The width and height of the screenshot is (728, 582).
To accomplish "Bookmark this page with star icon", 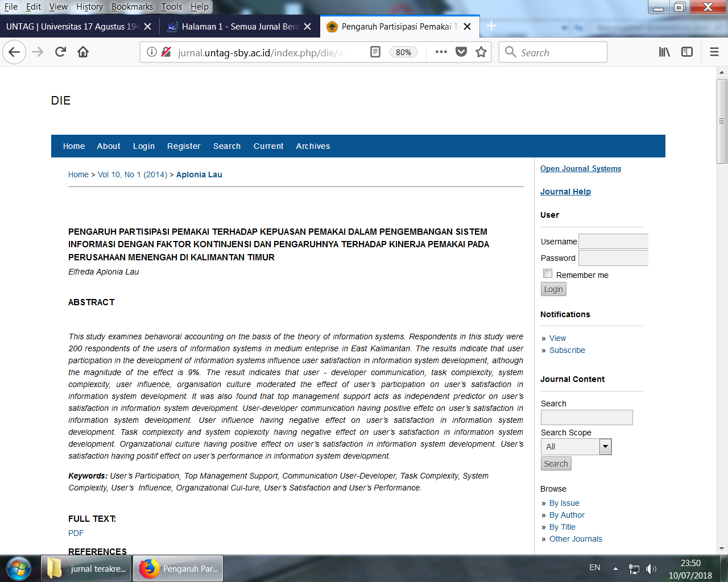I will 481,52.
